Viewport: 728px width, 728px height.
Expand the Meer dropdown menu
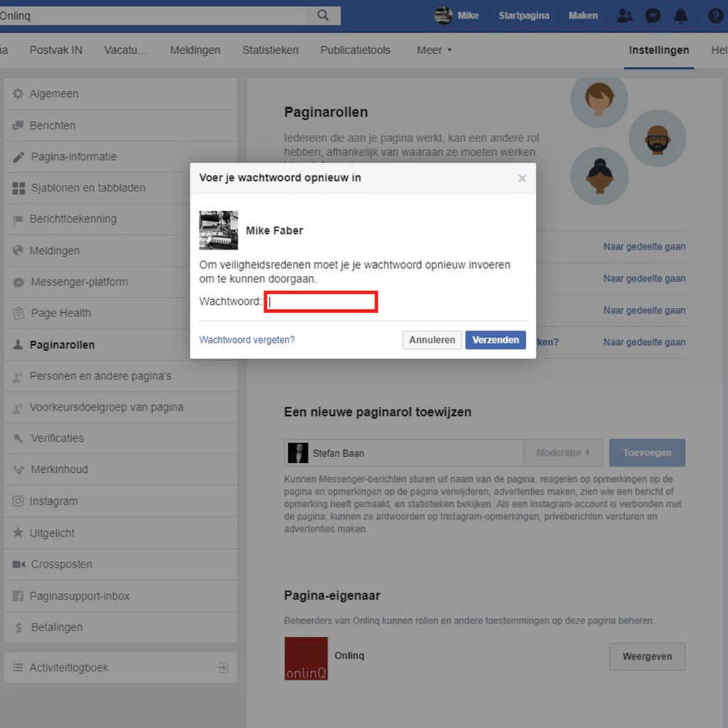(x=434, y=50)
